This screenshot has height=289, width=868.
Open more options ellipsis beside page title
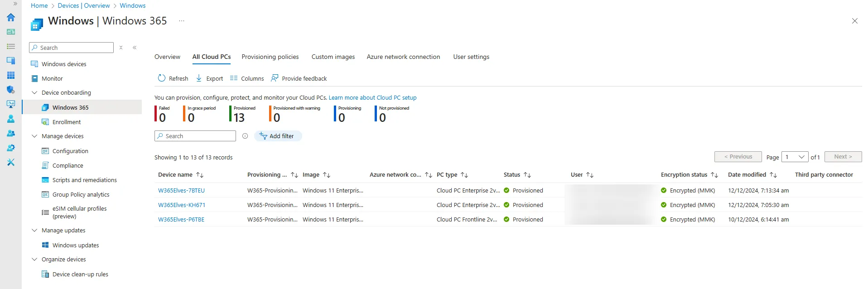[182, 21]
